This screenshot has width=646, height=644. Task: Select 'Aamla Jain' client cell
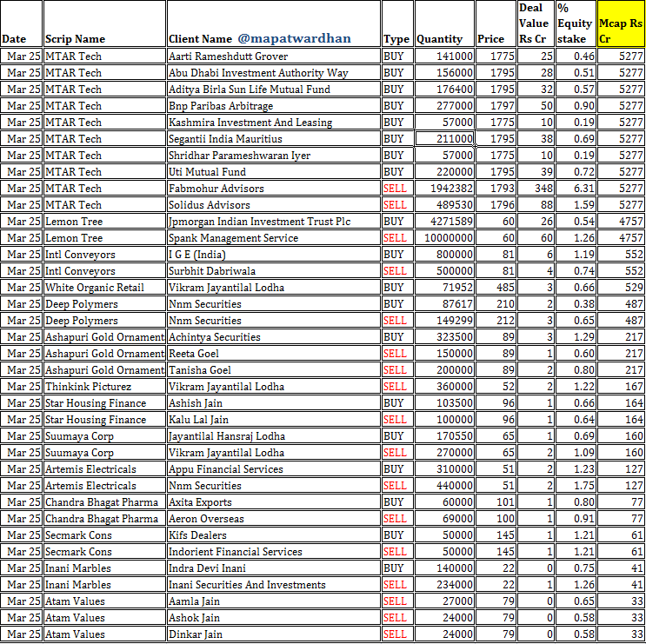[274, 601]
